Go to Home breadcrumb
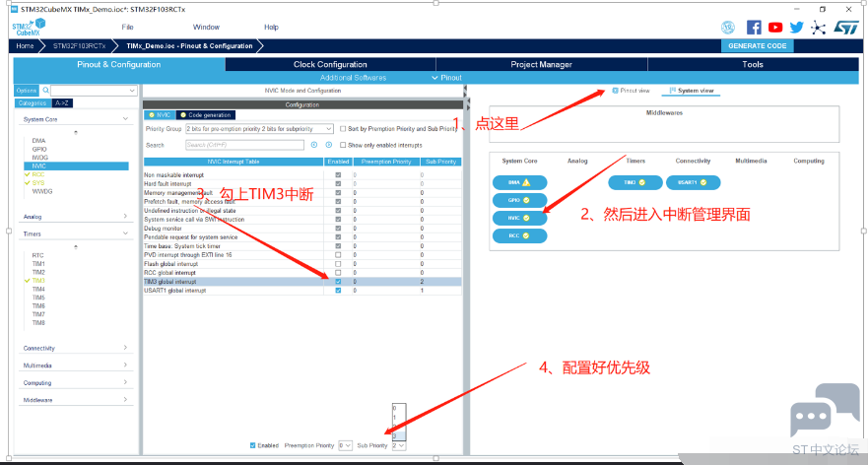868x465 pixels. (x=25, y=46)
